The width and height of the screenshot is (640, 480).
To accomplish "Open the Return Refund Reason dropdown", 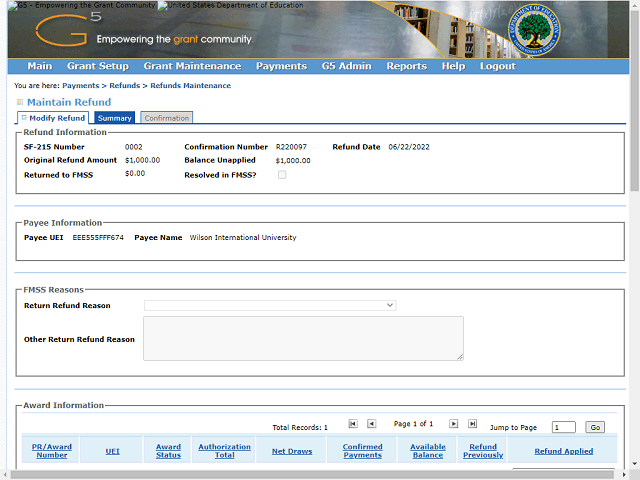I will pyautogui.click(x=270, y=305).
